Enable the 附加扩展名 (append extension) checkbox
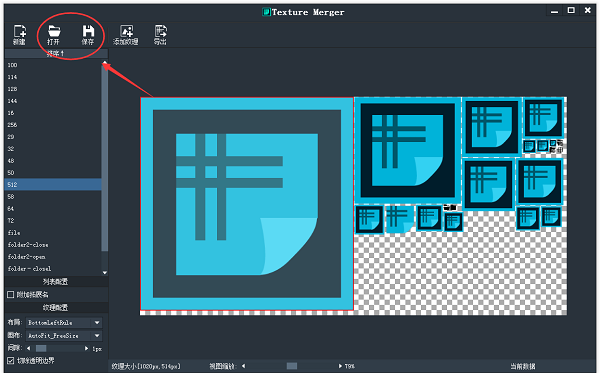 tap(11, 295)
